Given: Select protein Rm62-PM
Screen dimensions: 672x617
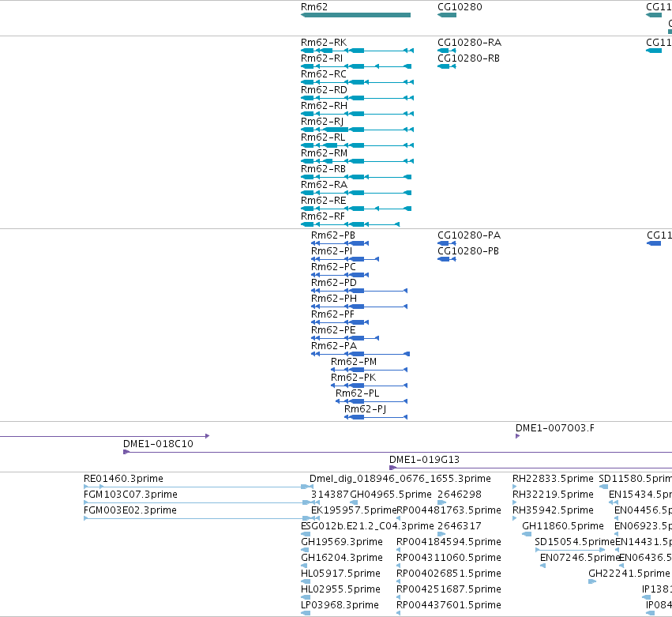Looking at the screenshot, I should coord(369,370).
